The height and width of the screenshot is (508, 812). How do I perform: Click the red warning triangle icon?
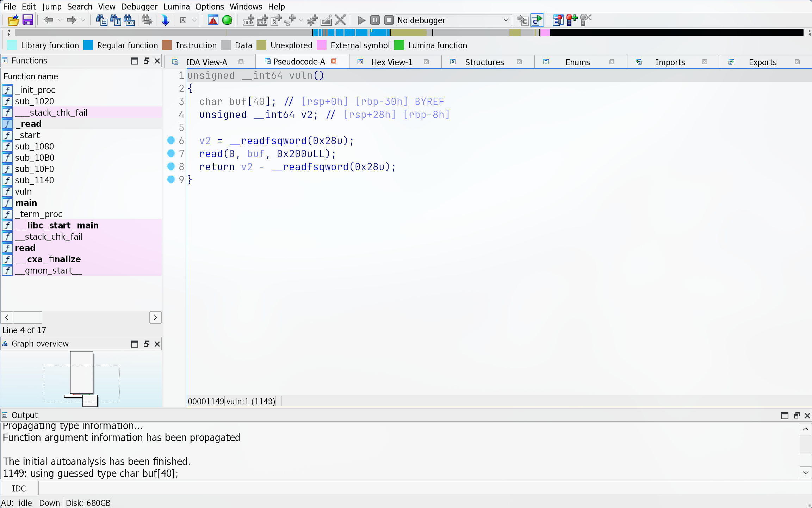click(213, 20)
